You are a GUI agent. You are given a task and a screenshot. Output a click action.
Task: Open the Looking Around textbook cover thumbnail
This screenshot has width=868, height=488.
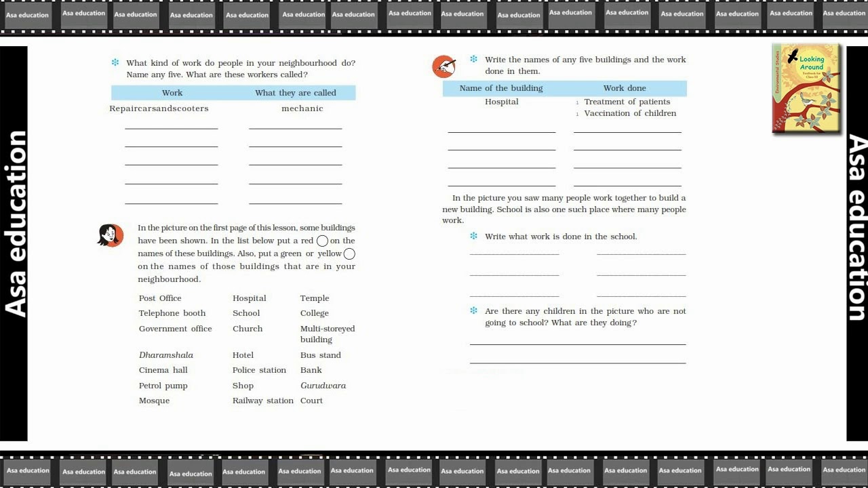tap(806, 88)
